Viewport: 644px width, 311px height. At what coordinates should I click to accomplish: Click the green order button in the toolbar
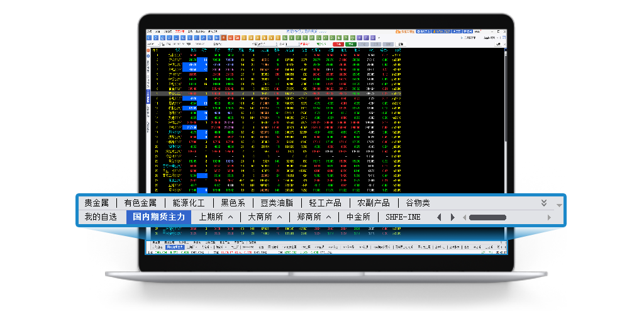click(x=350, y=44)
